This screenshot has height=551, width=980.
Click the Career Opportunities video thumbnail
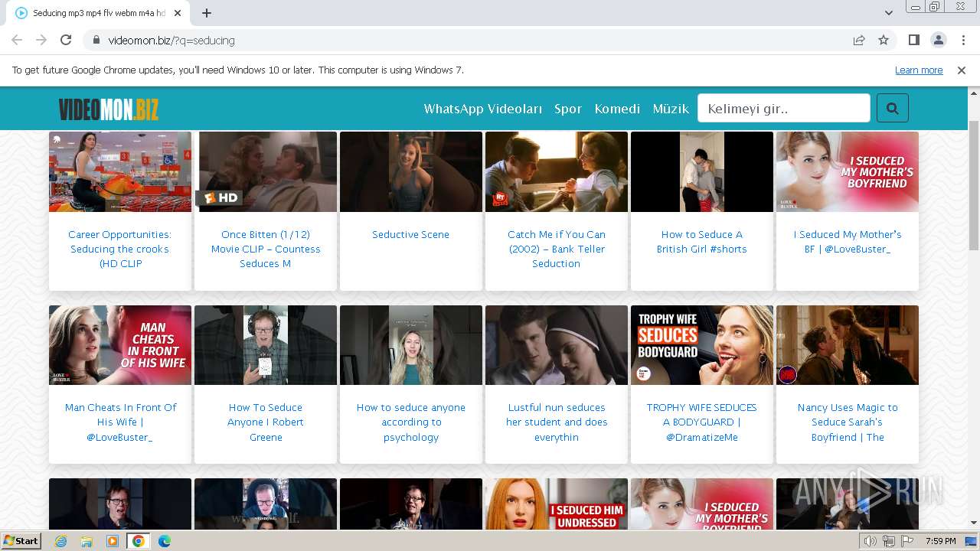[x=120, y=171]
